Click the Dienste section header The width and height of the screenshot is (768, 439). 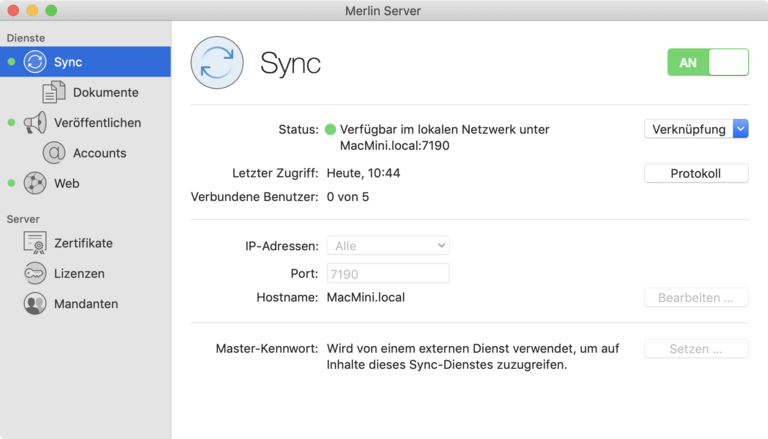coord(26,38)
